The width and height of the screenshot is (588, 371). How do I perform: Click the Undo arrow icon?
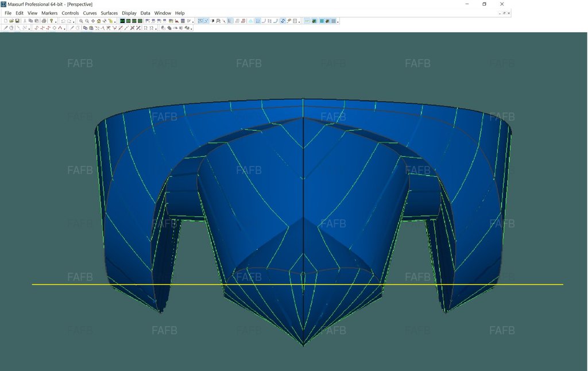[63, 21]
